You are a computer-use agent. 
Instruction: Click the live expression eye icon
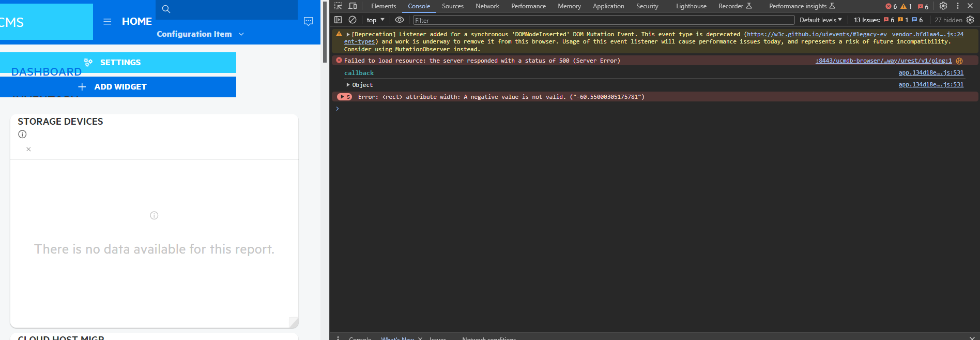[x=400, y=20]
